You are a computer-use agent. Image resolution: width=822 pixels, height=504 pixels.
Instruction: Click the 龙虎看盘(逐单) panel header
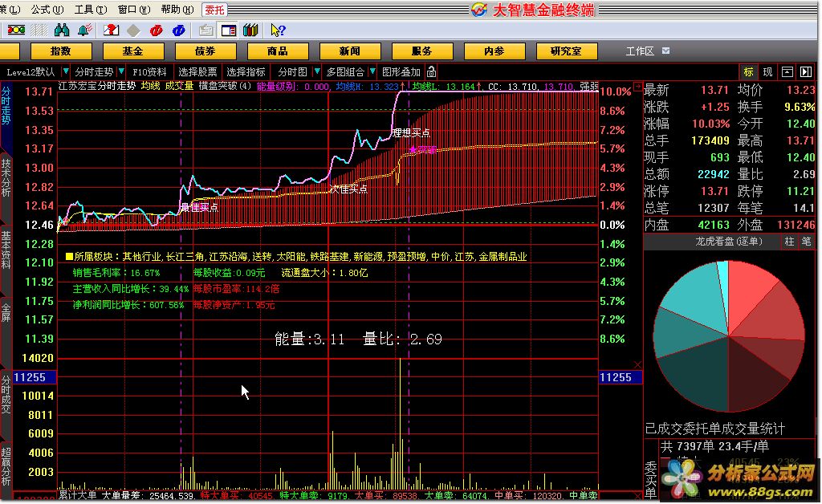click(x=729, y=242)
